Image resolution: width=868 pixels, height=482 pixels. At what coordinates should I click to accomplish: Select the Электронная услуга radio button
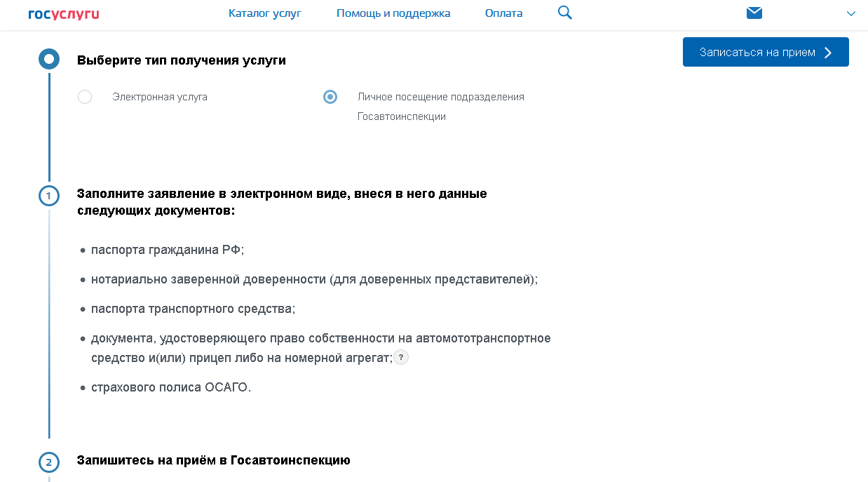pos(85,97)
